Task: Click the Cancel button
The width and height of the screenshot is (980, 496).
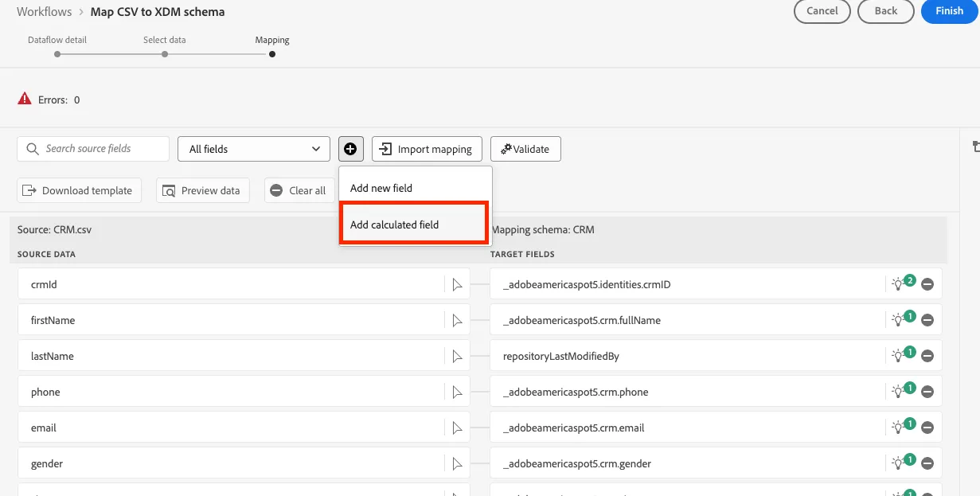Action: point(822,11)
